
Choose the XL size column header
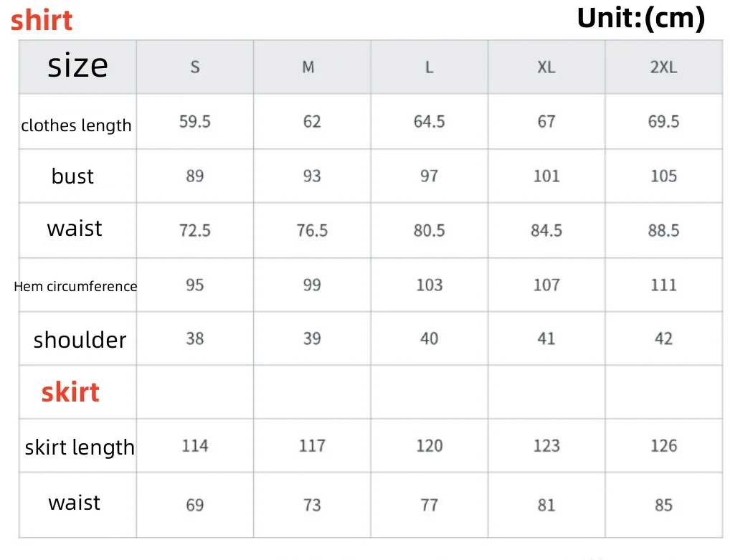coord(546,67)
